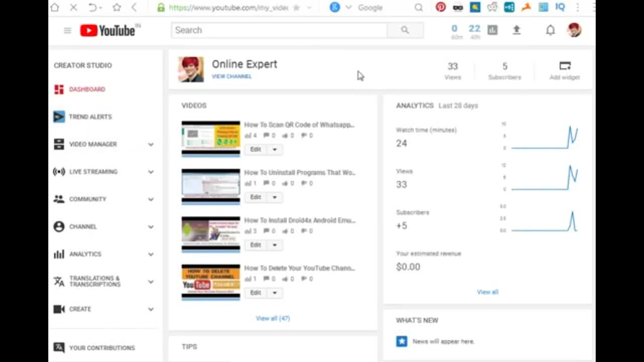Image resolution: width=644 pixels, height=362 pixels.
Task: Open Edit dropdown arrow for Droid4x video
Action: [275, 245]
